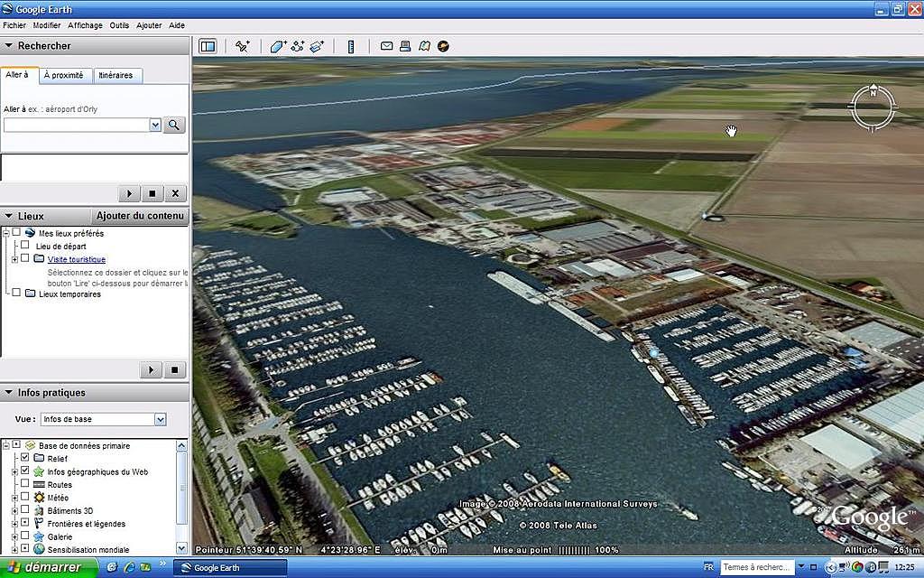Click the add polygon icon
The width and height of the screenshot is (924, 578).
pos(278,46)
